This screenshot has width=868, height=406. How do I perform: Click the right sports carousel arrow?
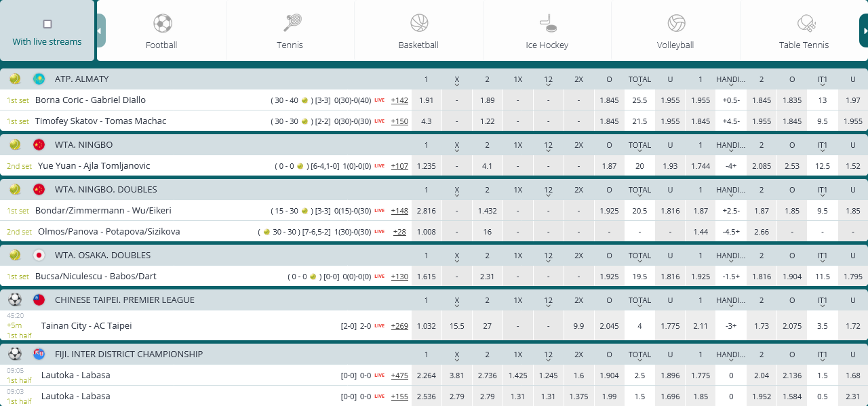(864, 31)
